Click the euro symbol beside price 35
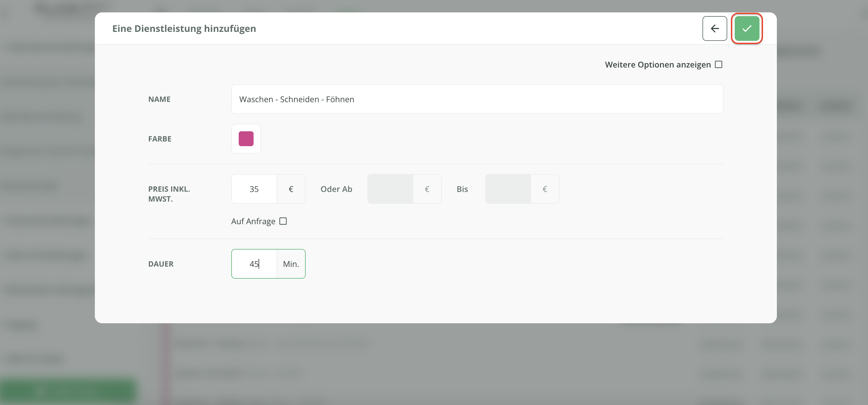 coord(291,189)
